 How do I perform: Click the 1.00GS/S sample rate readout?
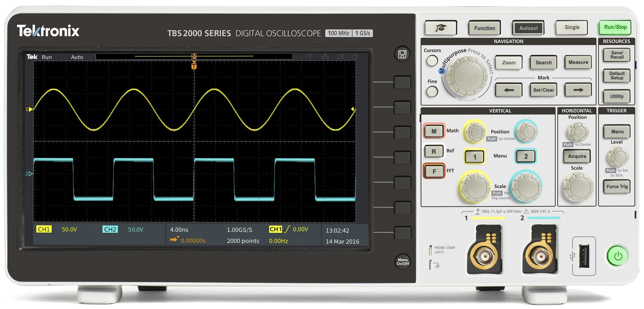coord(240,230)
